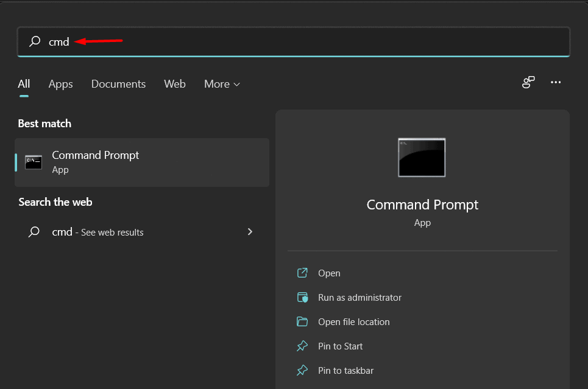
Task: Open the three-dot options menu
Action: click(x=556, y=82)
